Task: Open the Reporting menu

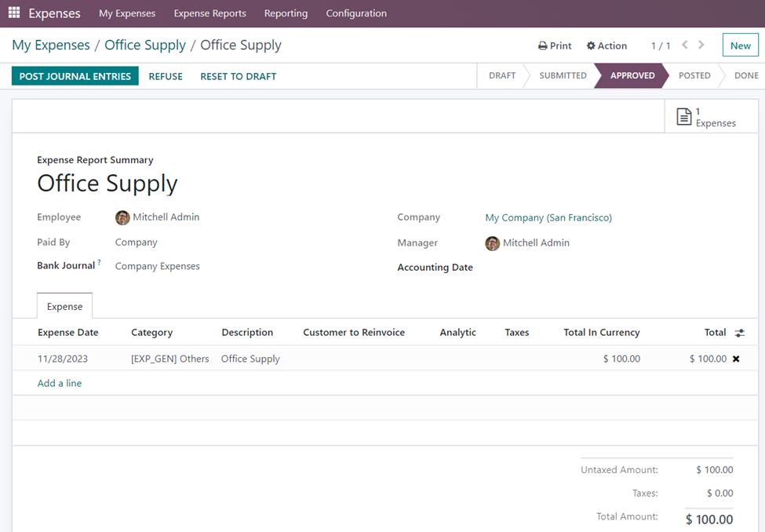Action: click(286, 13)
